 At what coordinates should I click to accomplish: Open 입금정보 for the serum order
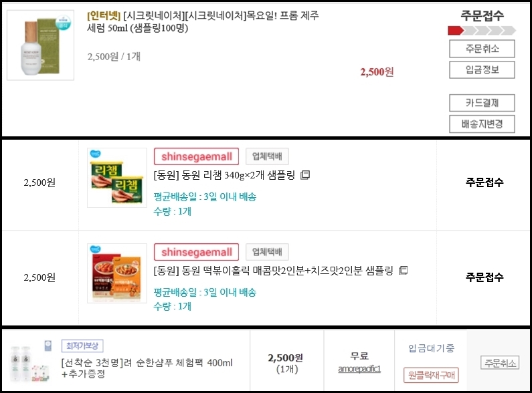pyautogui.click(x=482, y=70)
